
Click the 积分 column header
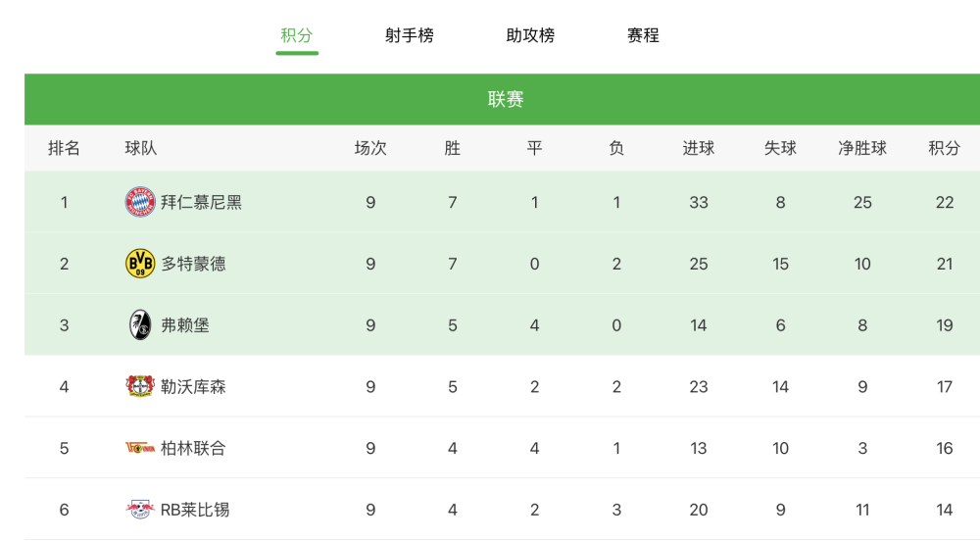(x=945, y=148)
